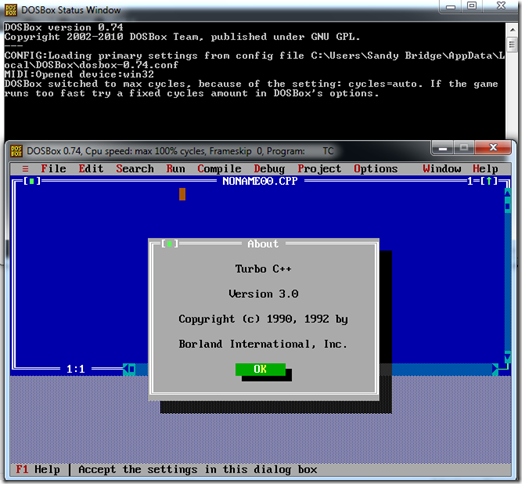Open the Run menu
Screen dimensions: 522x484
[x=176, y=169]
